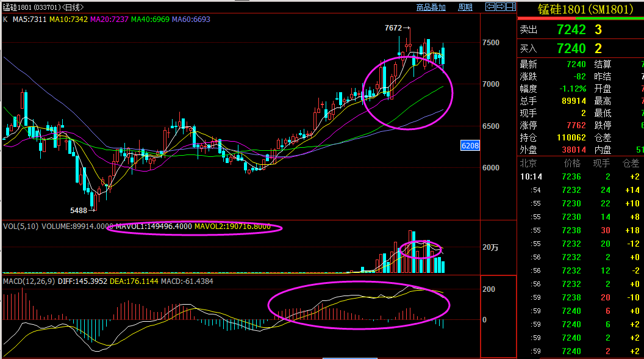Toggle the panel layout icon
The image size is (644, 359).
coord(511,7)
